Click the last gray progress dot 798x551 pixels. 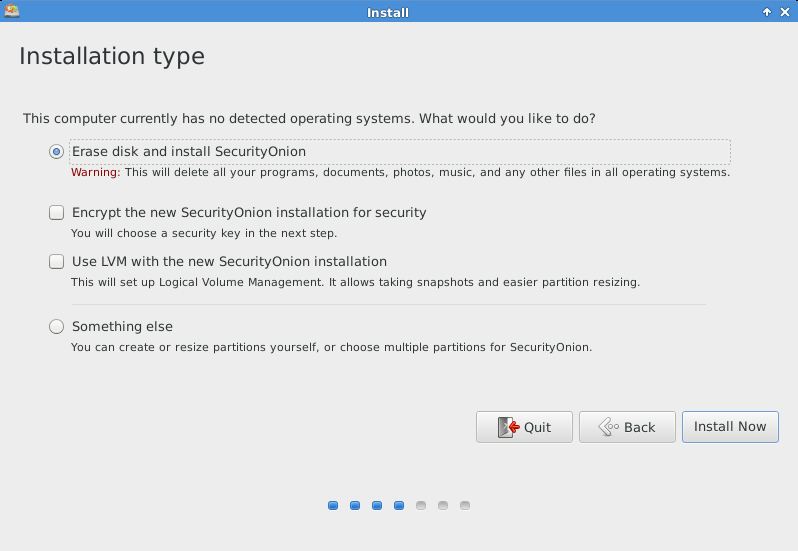(x=465, y=506)
